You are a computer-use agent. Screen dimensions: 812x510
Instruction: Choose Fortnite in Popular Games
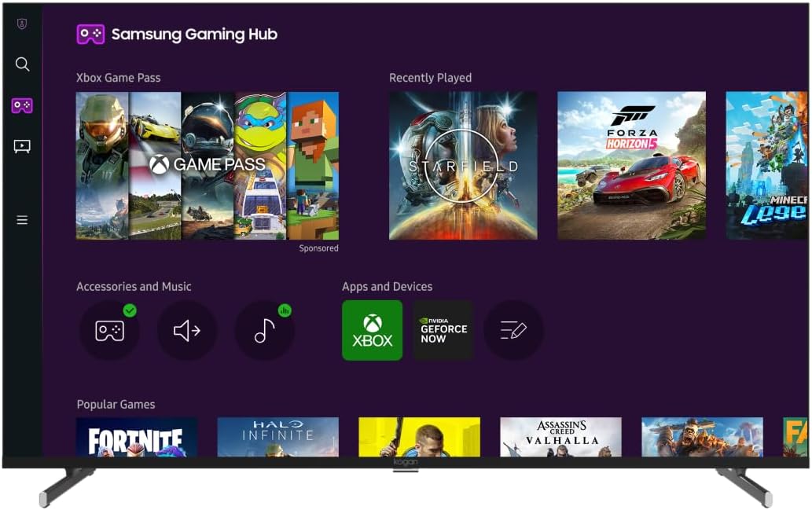point(137,437)
